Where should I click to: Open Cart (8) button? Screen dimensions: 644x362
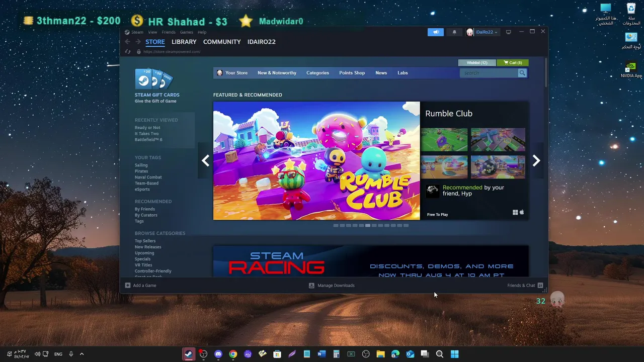[513, 63]
